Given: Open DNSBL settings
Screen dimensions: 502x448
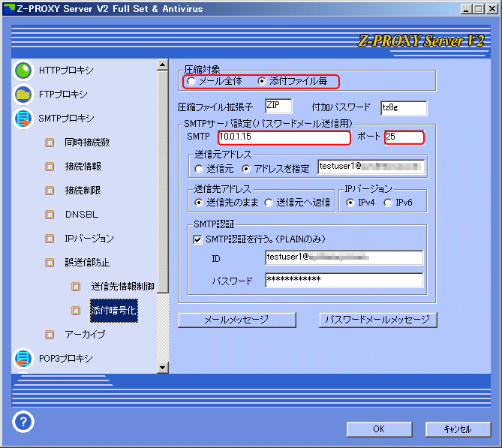Looking at the screenshot, I should [x=82, y=215].
